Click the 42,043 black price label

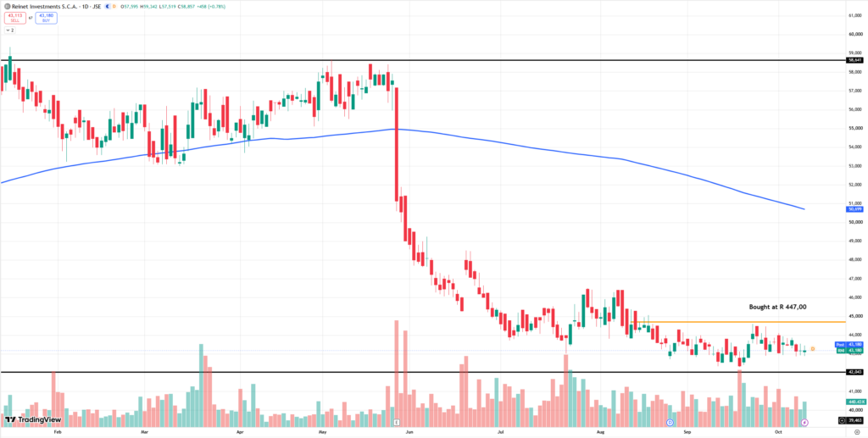(x=854, y=372)
